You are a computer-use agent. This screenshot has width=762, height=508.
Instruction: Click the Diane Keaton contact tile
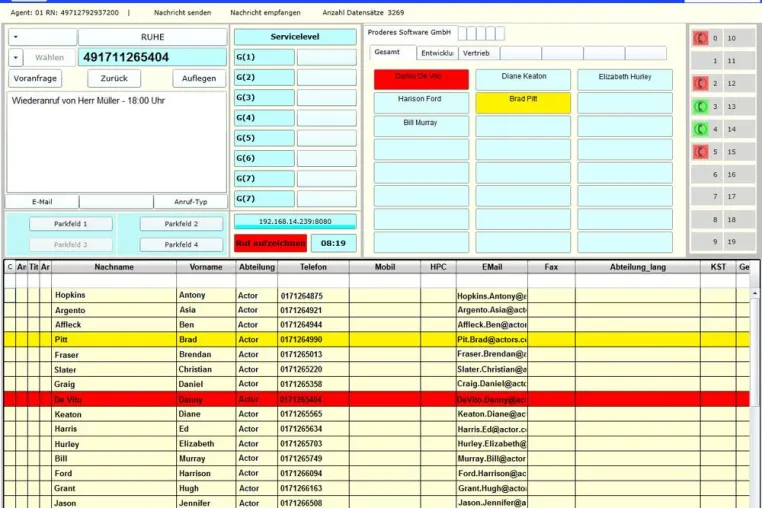(x=523, y=79)
